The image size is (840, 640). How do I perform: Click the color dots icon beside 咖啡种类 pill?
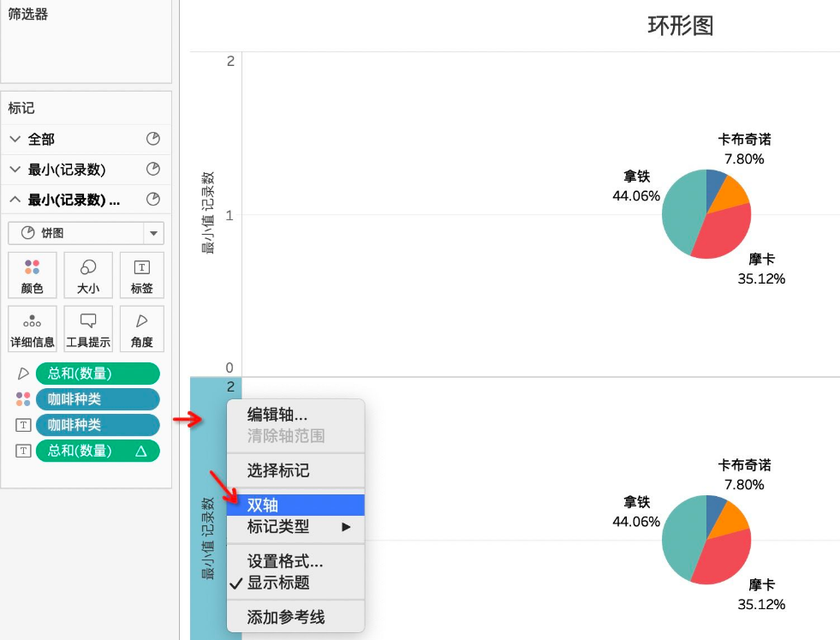(23, 399)
